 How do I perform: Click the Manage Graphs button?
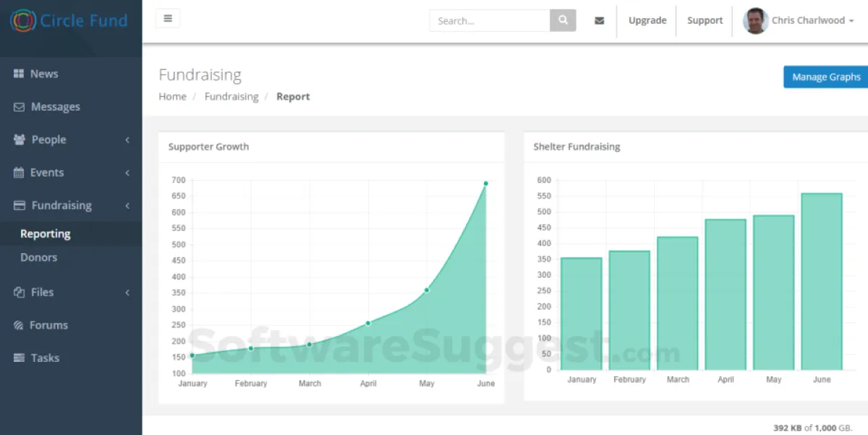coord(825,77)
